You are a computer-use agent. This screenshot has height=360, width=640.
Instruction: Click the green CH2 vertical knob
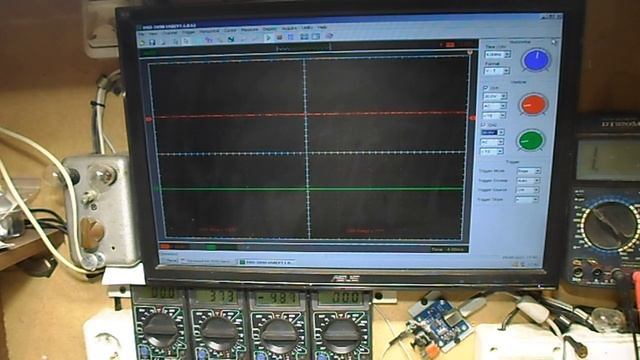point(530,140)
